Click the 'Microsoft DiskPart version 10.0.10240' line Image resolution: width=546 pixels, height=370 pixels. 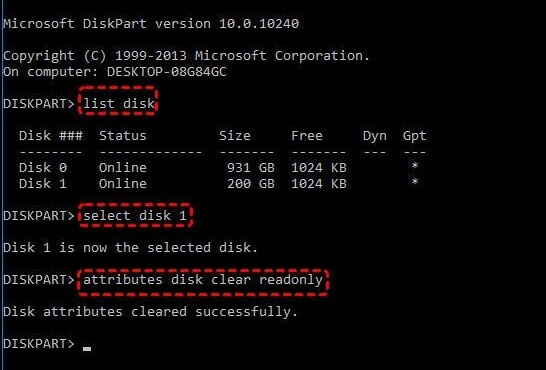[x=151, y=24]
